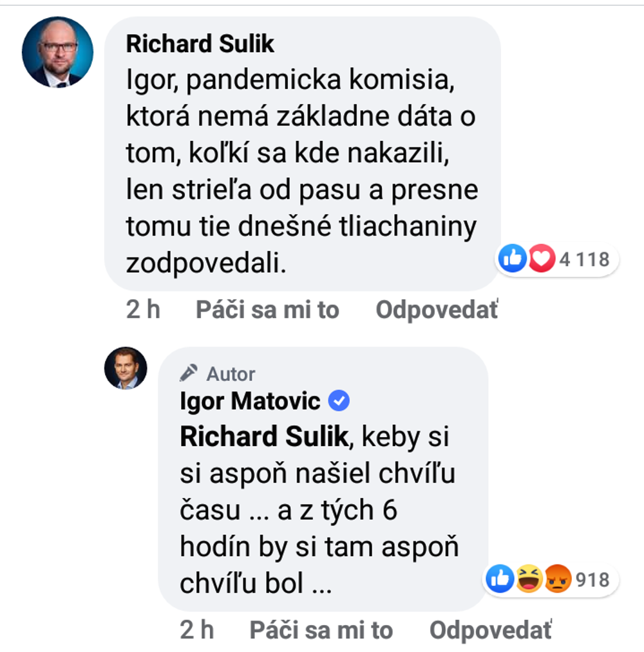
Task: Click Odpovedať under Sulik's comment
Action: [435, 310]
